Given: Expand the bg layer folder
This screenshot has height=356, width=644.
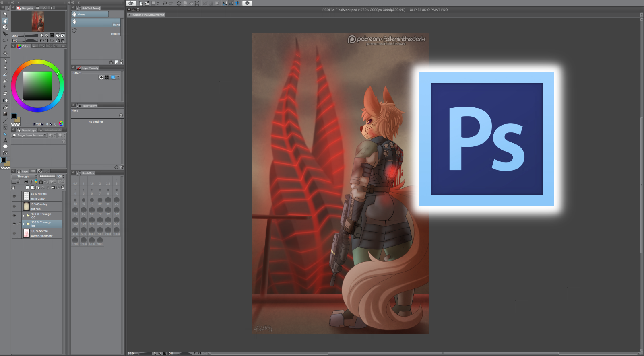Looking at the screenshot, I should pos(24,224).
